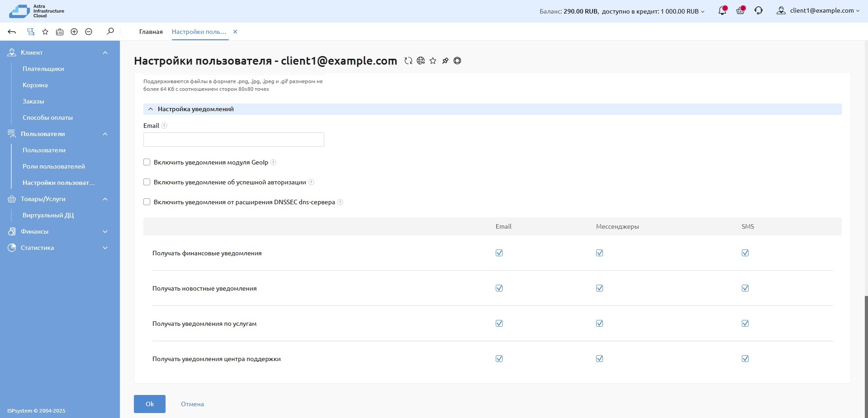
Task: Open favorites star in the top toolbar
Action: pos(45,32)
